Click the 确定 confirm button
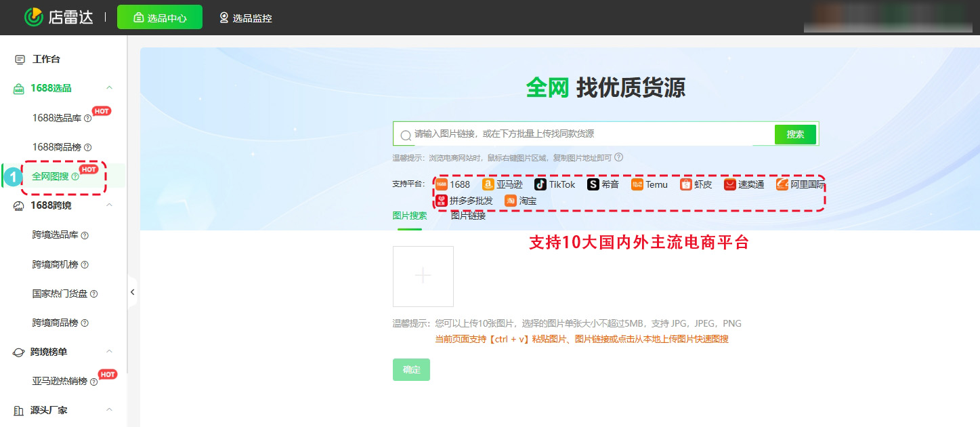 tap(411, 369)
